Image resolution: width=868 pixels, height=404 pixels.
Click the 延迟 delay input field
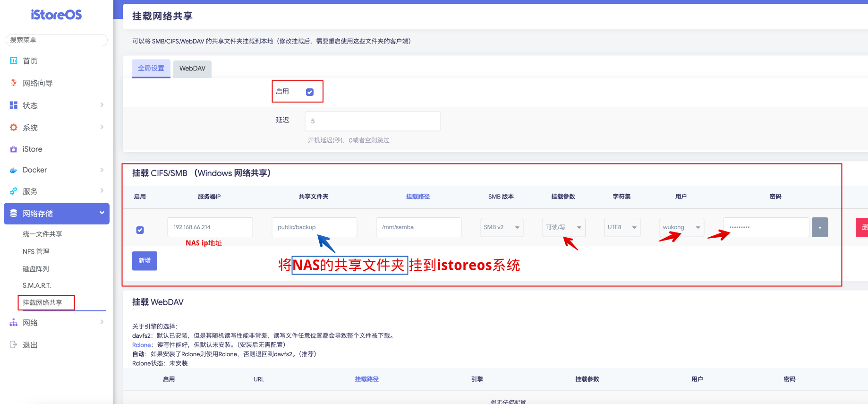(x=373, y=121)
